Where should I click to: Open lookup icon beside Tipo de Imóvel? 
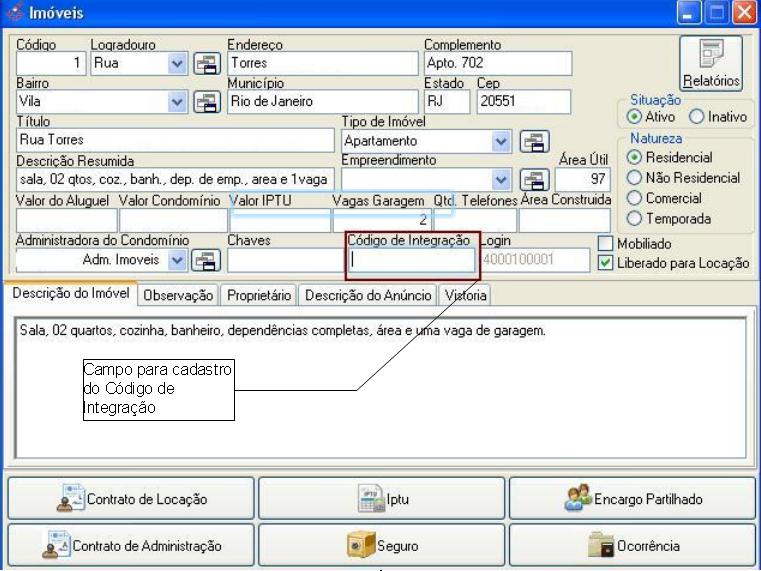coord(535,141)
